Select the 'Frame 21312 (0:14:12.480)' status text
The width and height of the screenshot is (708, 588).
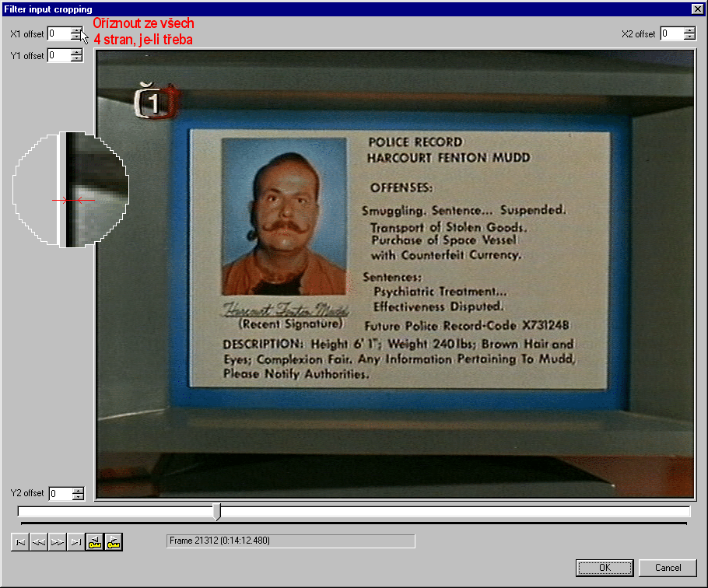[219, 541]
